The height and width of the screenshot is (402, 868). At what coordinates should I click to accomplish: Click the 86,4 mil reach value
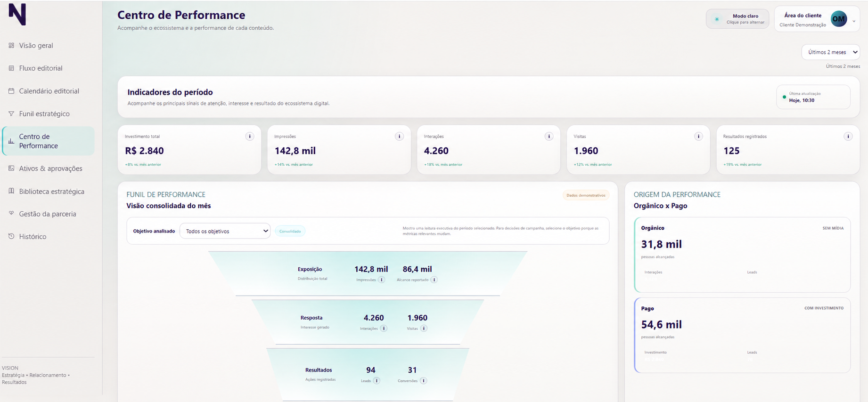tap(417, 269)
